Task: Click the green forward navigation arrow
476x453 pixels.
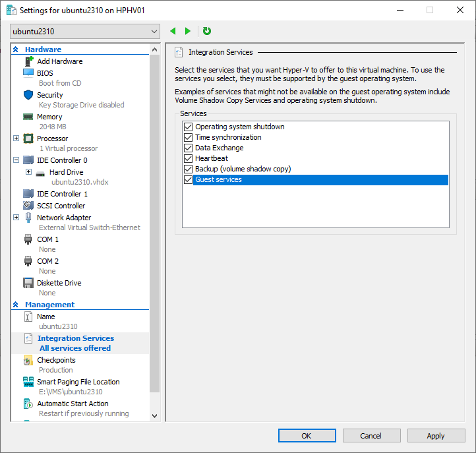Action: click(188, 31)
